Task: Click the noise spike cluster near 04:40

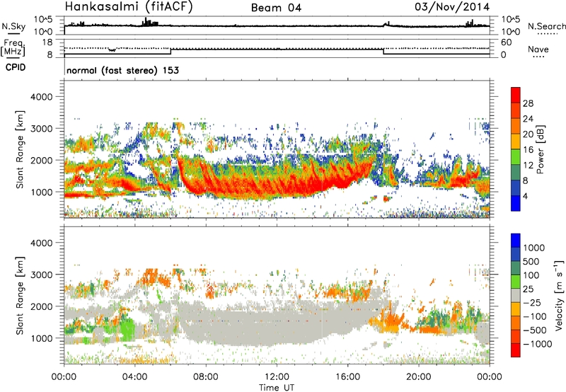Action: 149,22
